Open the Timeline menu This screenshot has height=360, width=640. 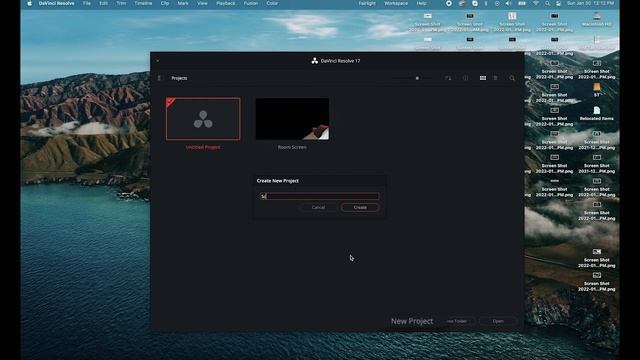(x=143, y=3)
